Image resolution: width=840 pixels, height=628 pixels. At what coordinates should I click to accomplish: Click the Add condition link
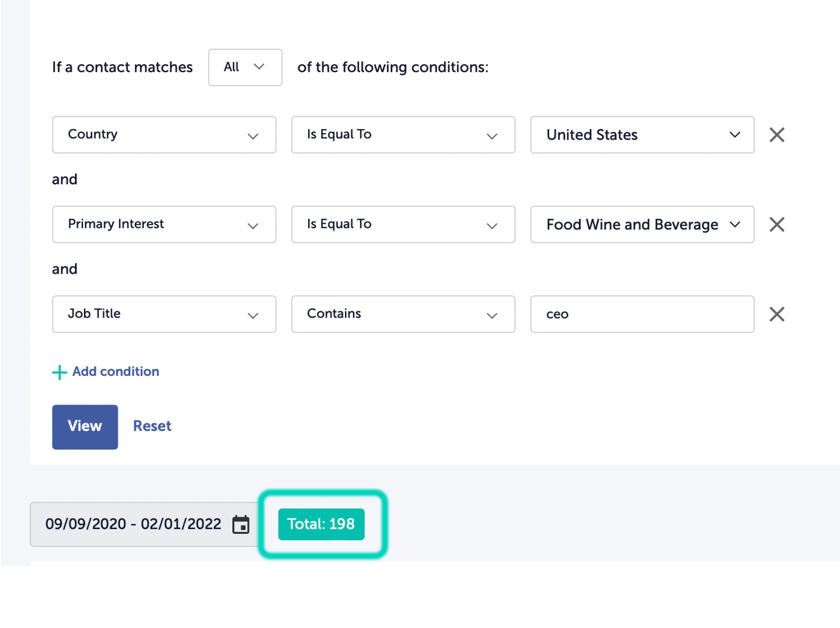click(116, 371)
